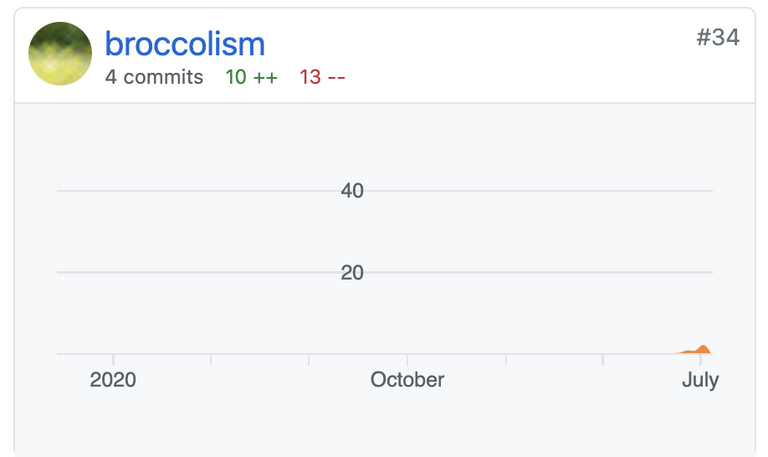Click the tick mark above October
Viewport: 768px width, 457px height.
[x=408, y=360]
